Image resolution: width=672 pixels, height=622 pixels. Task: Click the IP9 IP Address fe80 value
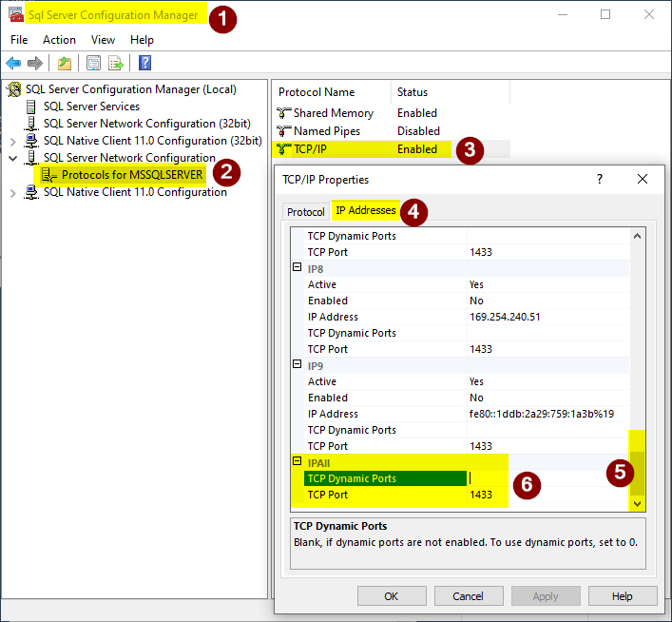click(x=541, y=414)
